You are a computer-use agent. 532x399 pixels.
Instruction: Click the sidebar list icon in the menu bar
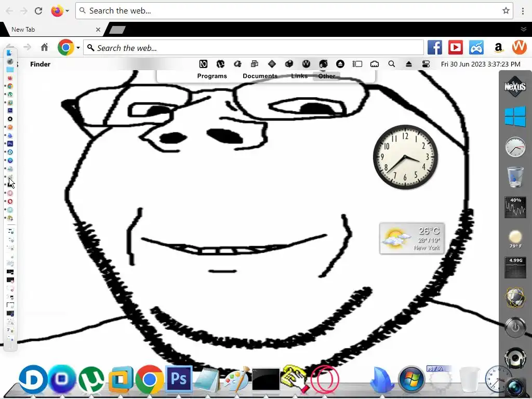(x=357, y=64)
